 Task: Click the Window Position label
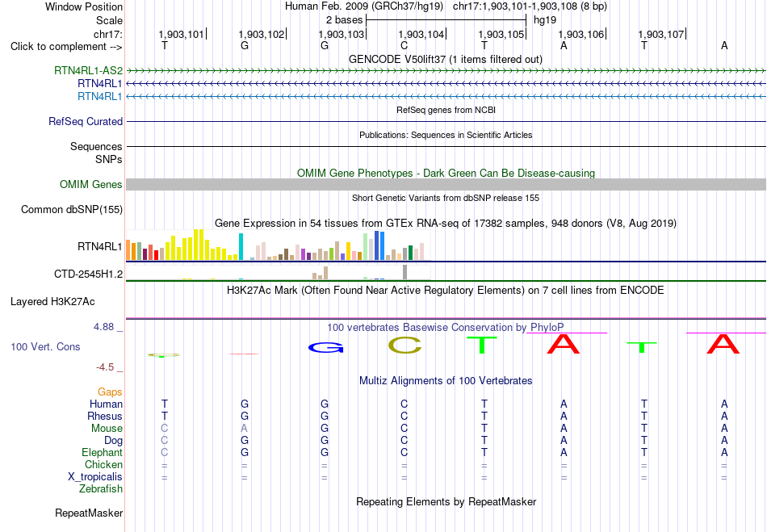coord(84,6)
